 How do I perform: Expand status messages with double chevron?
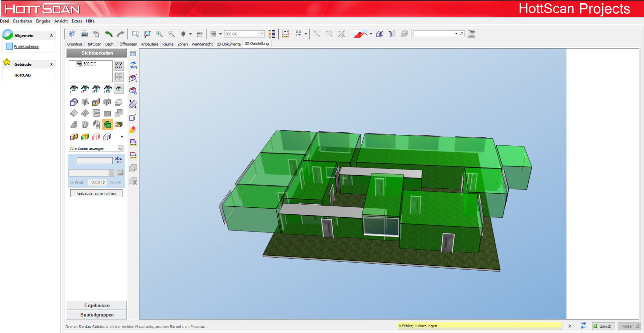click(x=570, y=326)
